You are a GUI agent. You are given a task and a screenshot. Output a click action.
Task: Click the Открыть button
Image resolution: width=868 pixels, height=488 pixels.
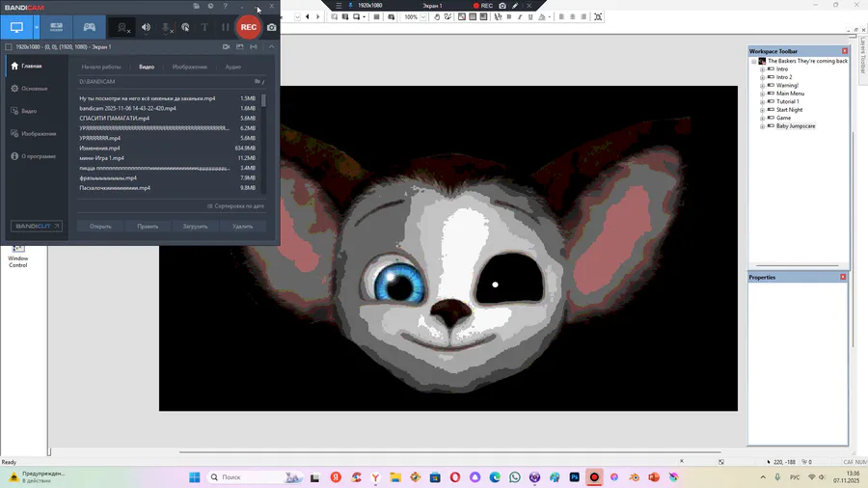tap(100, 227)
